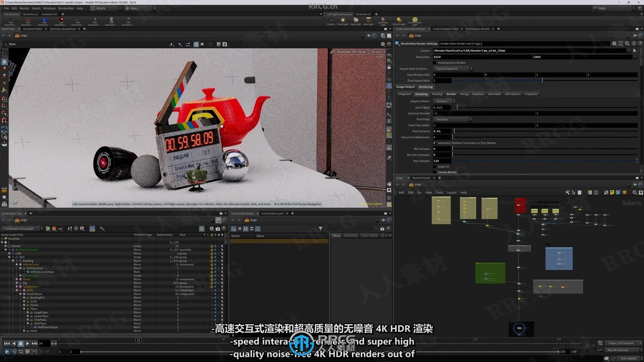
Task: Click the Houdini H help icon in parameters
Action: pyautogui.click(x=621, y=44)
